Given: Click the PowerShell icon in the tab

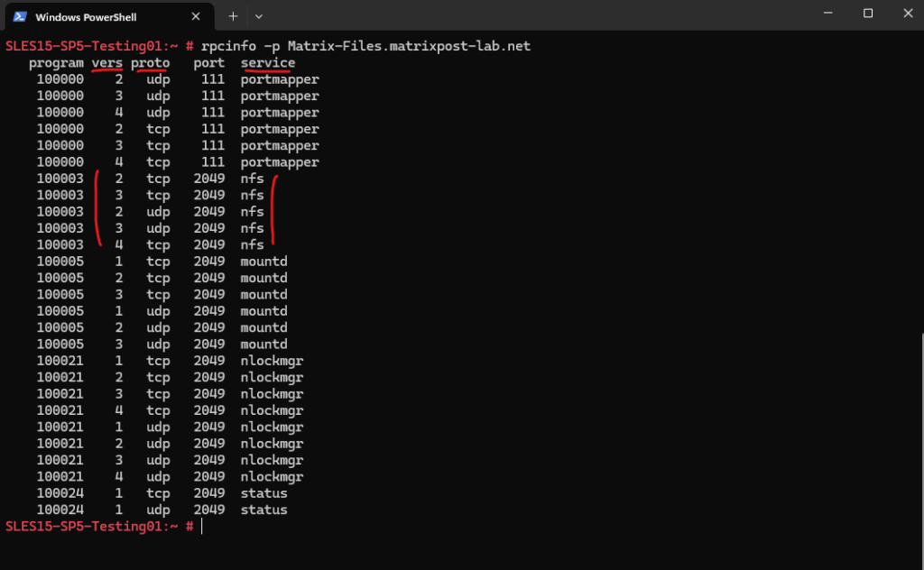Looking at the screenshot, I should [20, 16].
